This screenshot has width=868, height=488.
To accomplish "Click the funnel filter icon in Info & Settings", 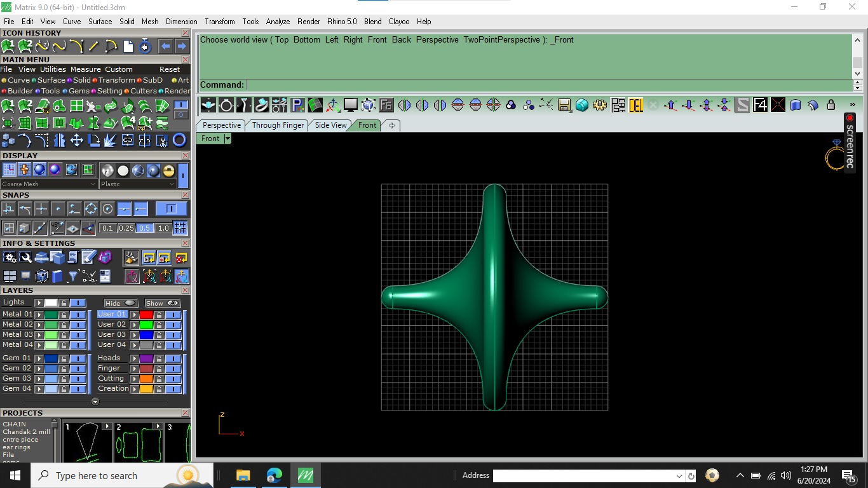I will tap(73, 276).
